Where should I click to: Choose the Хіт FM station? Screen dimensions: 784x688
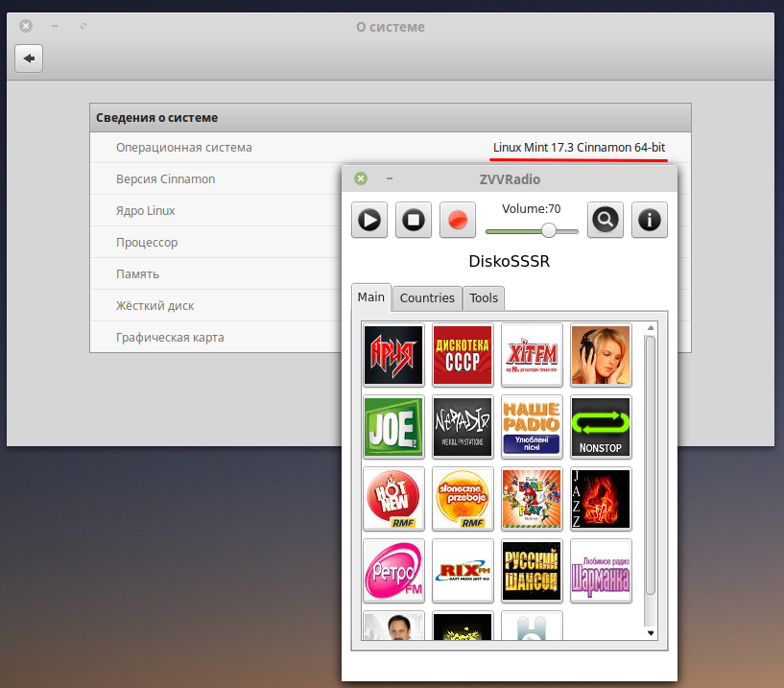pos(532,355)
